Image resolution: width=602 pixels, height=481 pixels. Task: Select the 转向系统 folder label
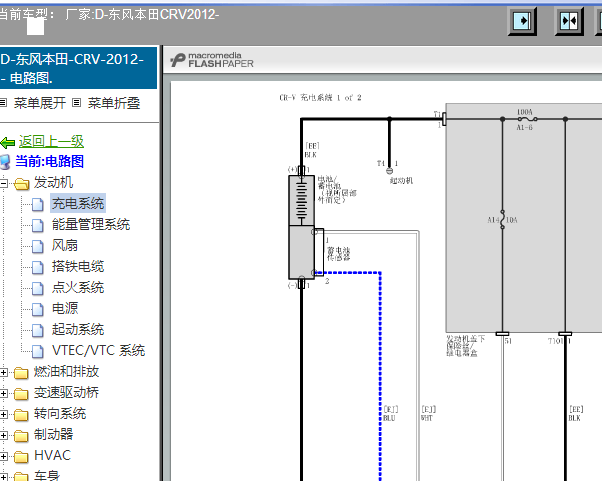click(60, 413)
